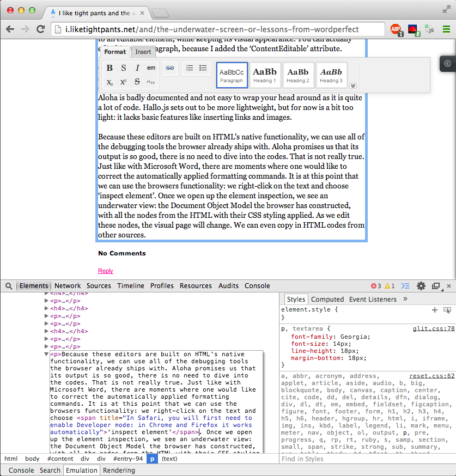Click the red hat extension icon
The image size is (456, 476).
click(413, 30)
